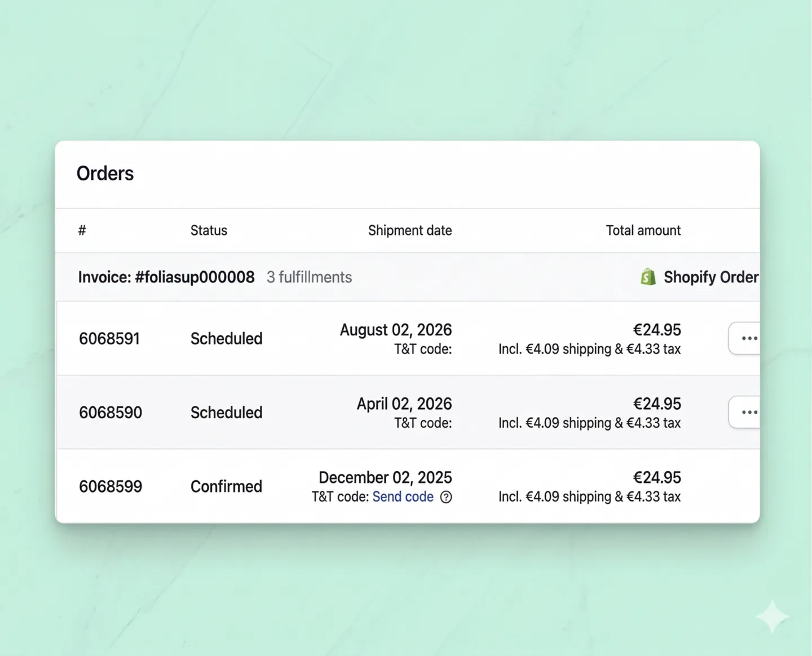Click the Send code link
This screenshot has width=812, height=656.
pos(403,497)
